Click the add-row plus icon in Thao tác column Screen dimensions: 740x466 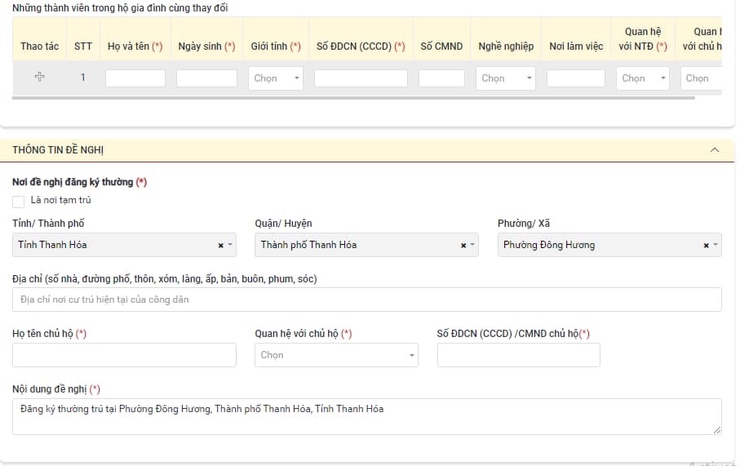[x=39, y=77]
